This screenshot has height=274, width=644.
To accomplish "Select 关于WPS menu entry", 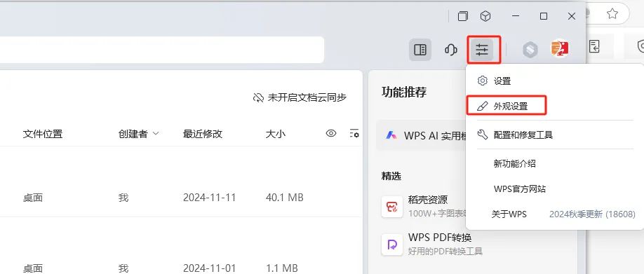I will pyautogui.click(x=509, y=214).
